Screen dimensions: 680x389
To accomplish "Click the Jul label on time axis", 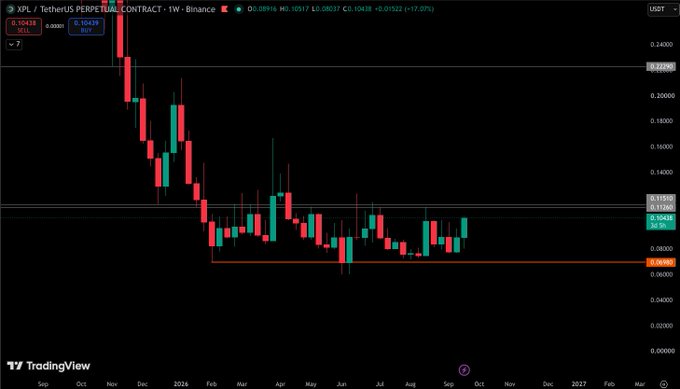I will (379, 384).
